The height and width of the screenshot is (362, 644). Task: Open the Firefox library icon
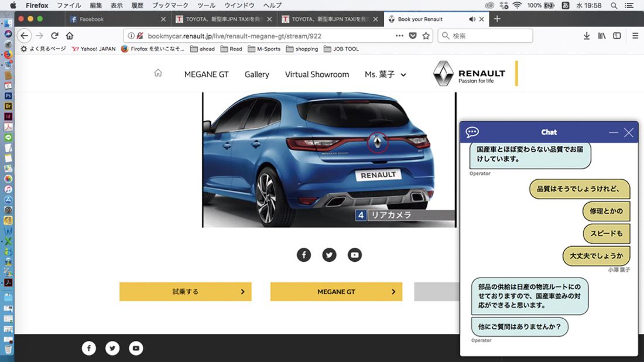pyautogui.click(x=602, y=36)
